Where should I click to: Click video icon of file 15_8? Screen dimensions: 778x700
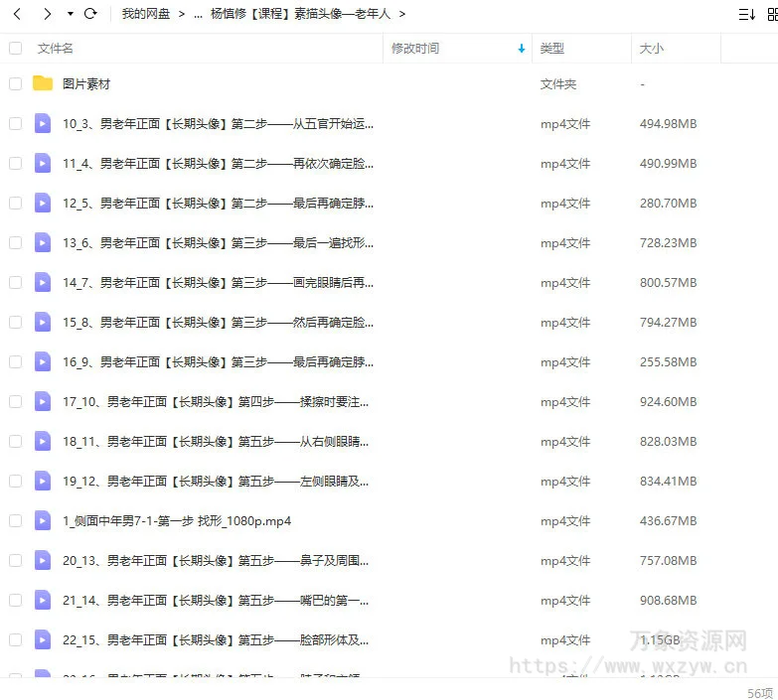coord(43,322)
